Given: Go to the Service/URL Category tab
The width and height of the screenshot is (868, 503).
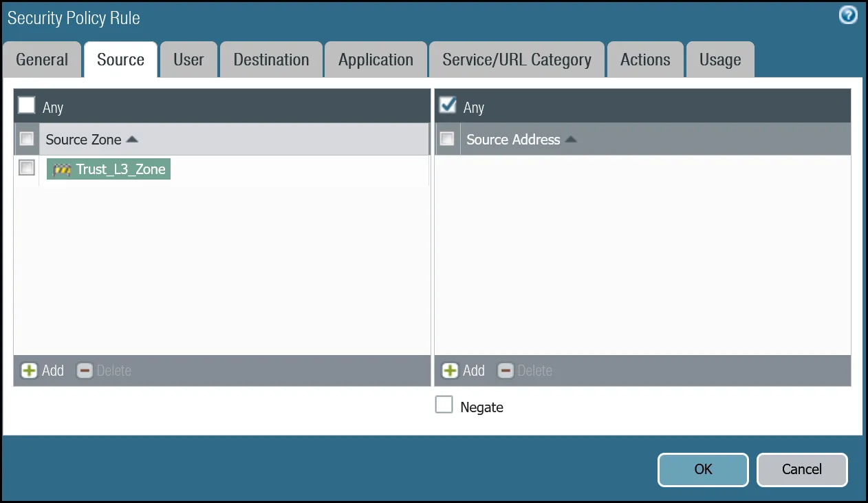Looking at the screenshot, I should pos(517,60).
